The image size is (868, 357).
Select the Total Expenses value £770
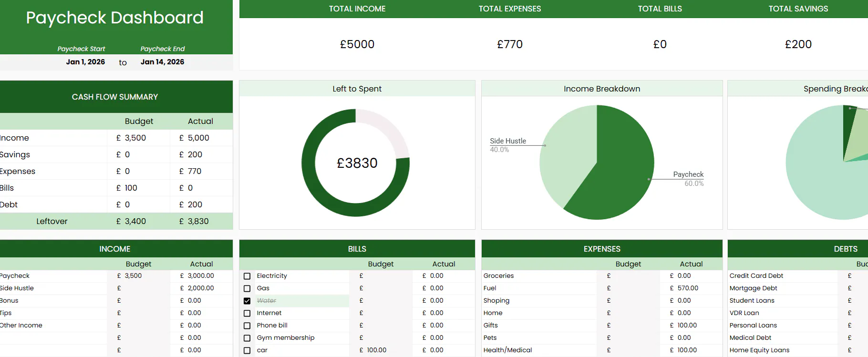coord(510,44)
